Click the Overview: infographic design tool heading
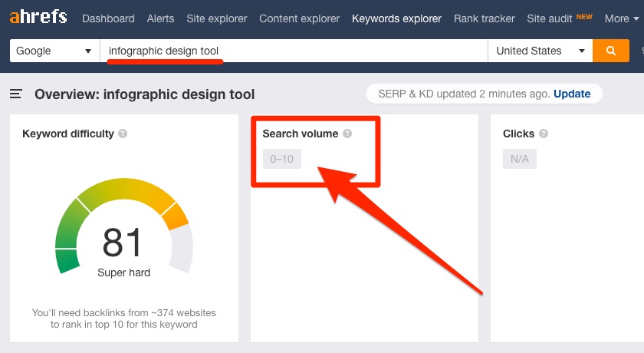Viewport: 644px width, 353px height. [145, 94]
